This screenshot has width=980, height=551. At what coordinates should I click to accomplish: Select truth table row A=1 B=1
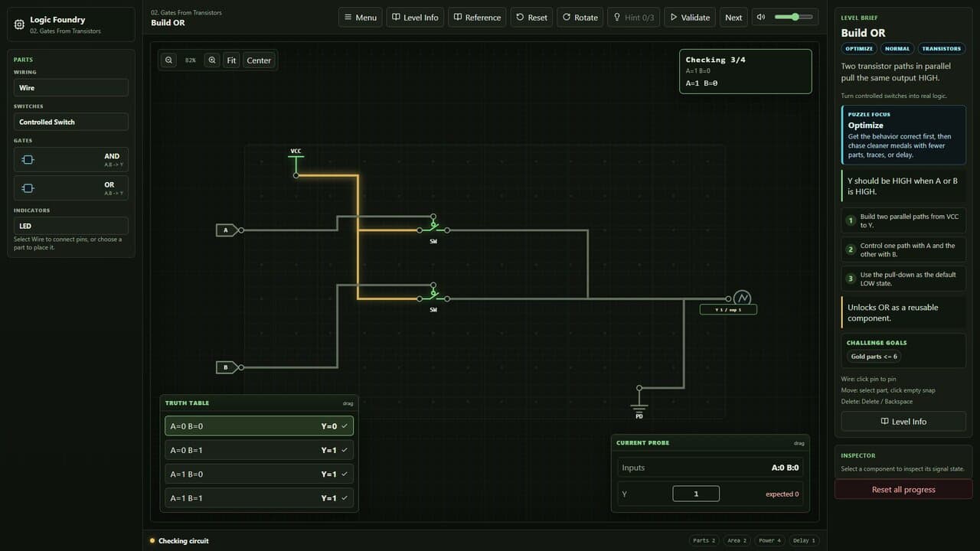point(259,497)
